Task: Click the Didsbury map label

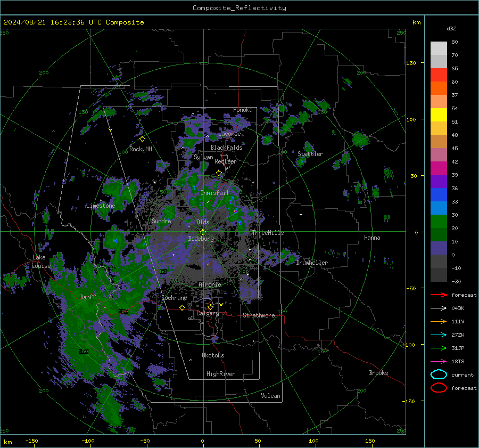Action: tap(201, 239)
